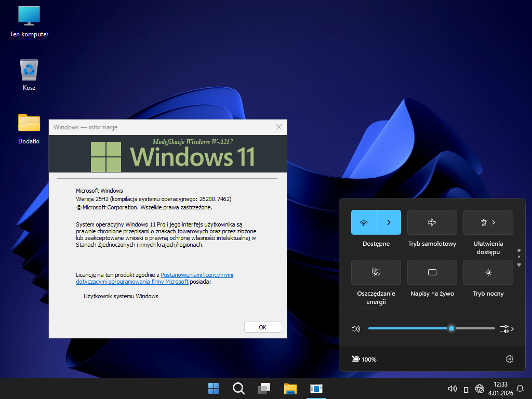The width and height of the screenshot is (532, 399).
Task: Enable Napisy na żywo live captions
Action: coord(432,272)
